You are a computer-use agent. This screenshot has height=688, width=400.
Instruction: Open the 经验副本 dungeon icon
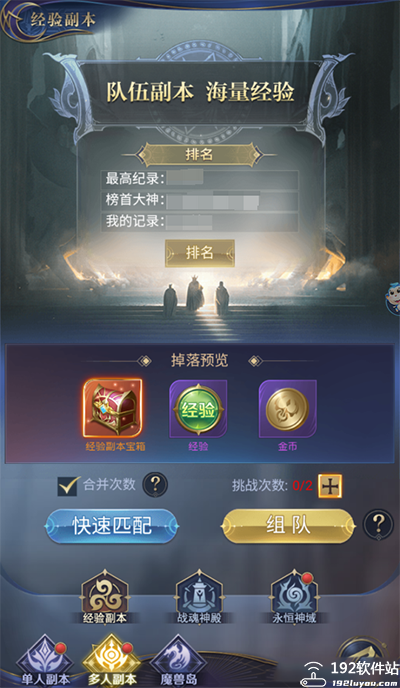tap(105, 598)
